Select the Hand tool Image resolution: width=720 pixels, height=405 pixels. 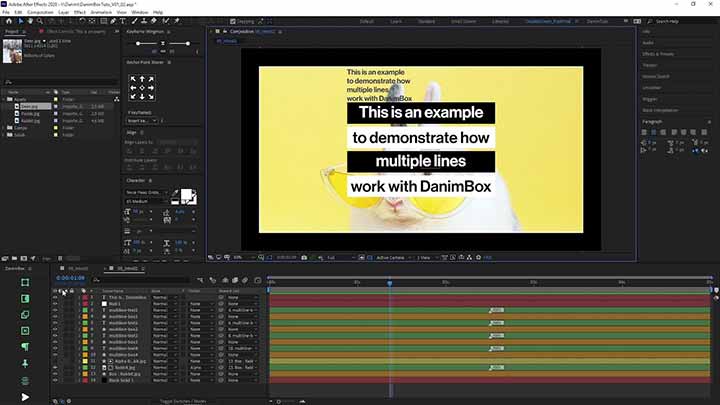(x=30, y=21)
